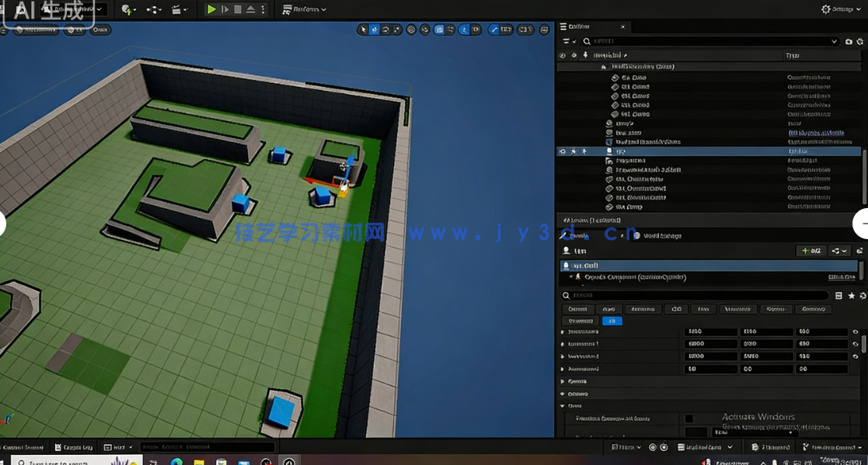Click the favorites star beside the Details search bar
Screen dimensions: 868x465
point(851,296)
